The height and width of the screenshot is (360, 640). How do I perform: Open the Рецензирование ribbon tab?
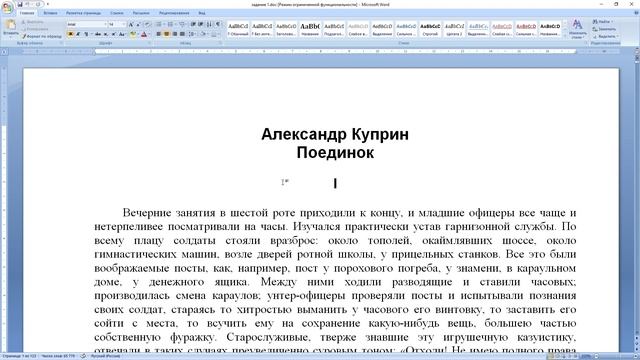[x=174, y=13]
